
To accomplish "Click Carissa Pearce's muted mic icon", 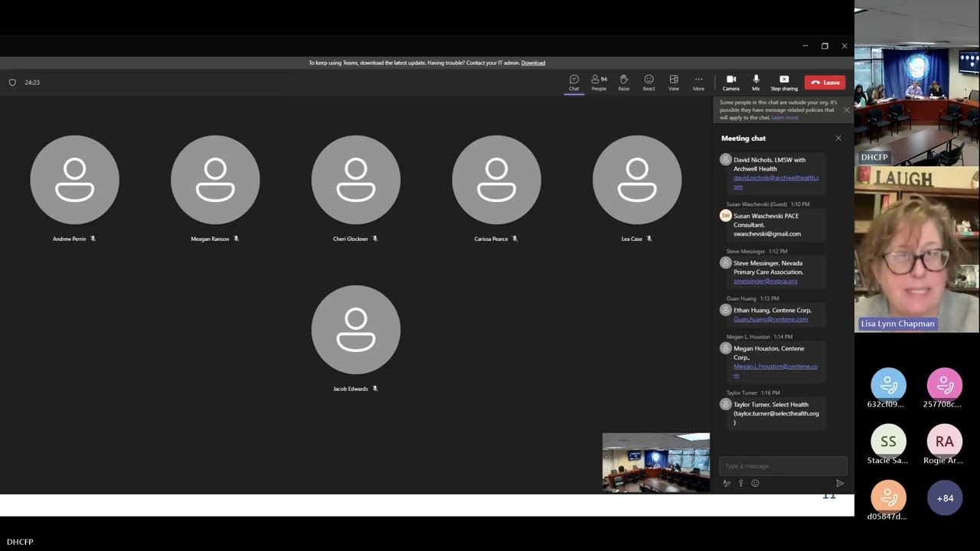I will [x=514, y=239].
